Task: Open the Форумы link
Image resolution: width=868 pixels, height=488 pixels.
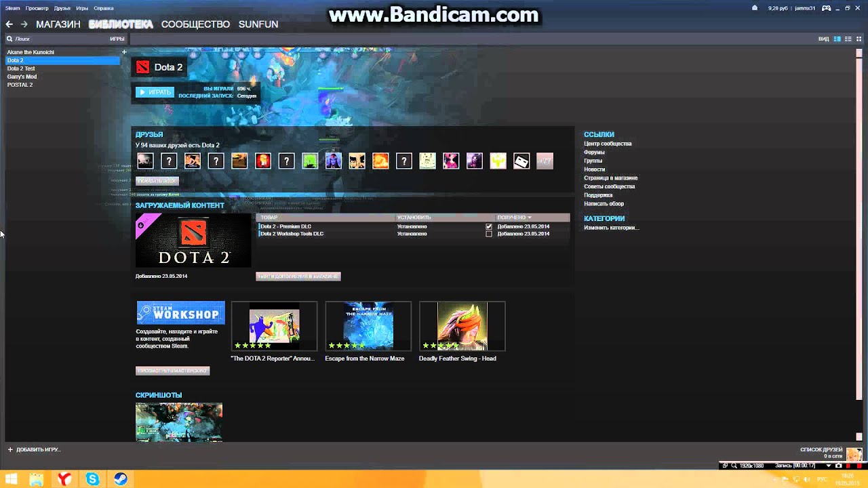Action: click(594, 152)
